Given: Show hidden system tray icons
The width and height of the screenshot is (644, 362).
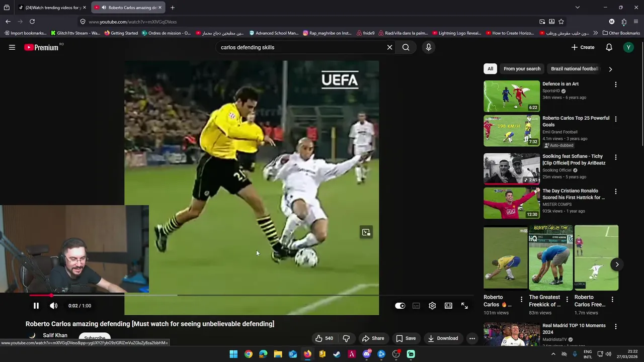Looking at the screenshot, I should tap(553, 354).
